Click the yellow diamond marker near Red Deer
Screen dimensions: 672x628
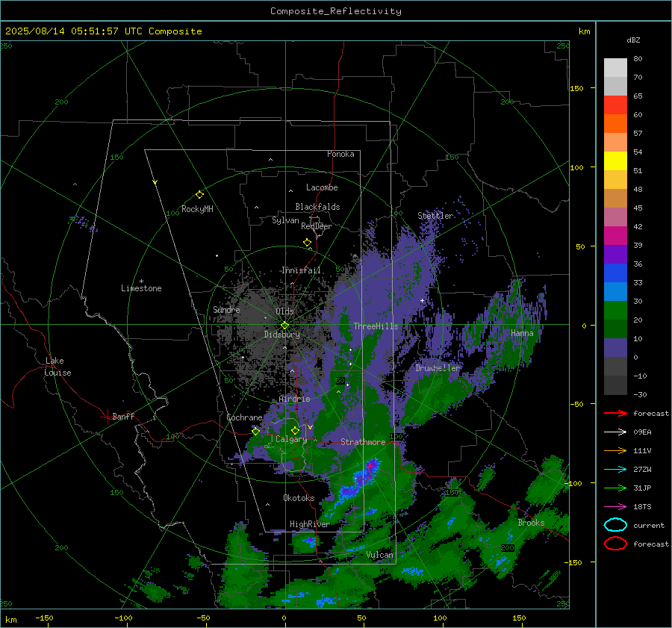pyautogui.click(x=307, y=243)
